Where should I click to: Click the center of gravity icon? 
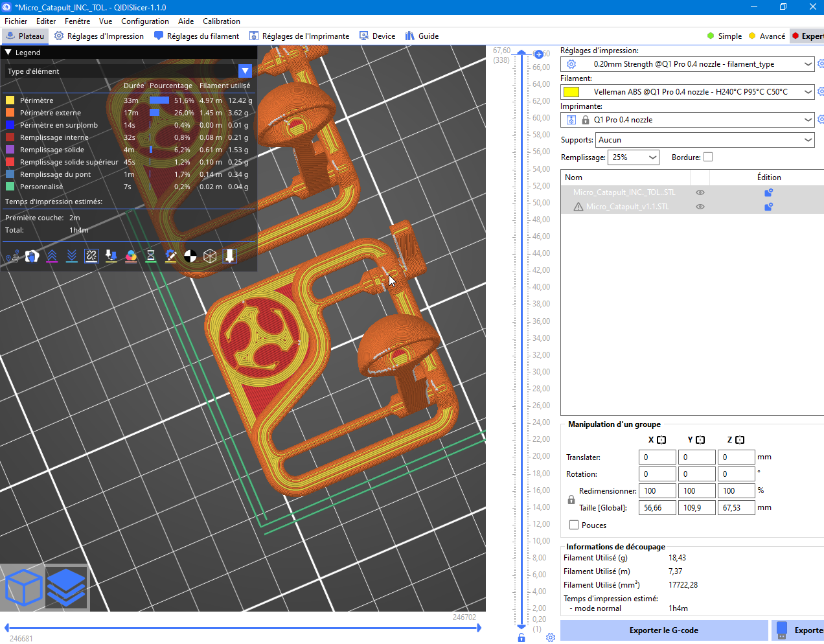point(190,256)
